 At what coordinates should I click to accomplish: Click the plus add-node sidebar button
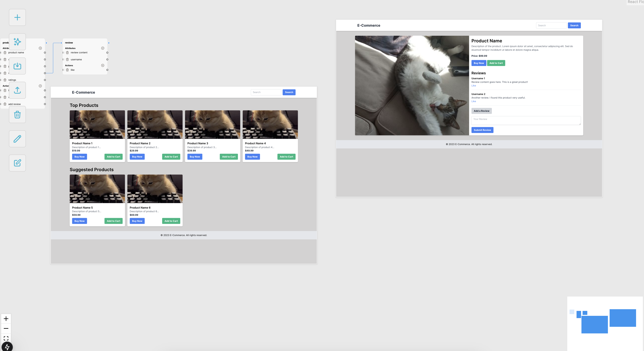tap(17, 18)
